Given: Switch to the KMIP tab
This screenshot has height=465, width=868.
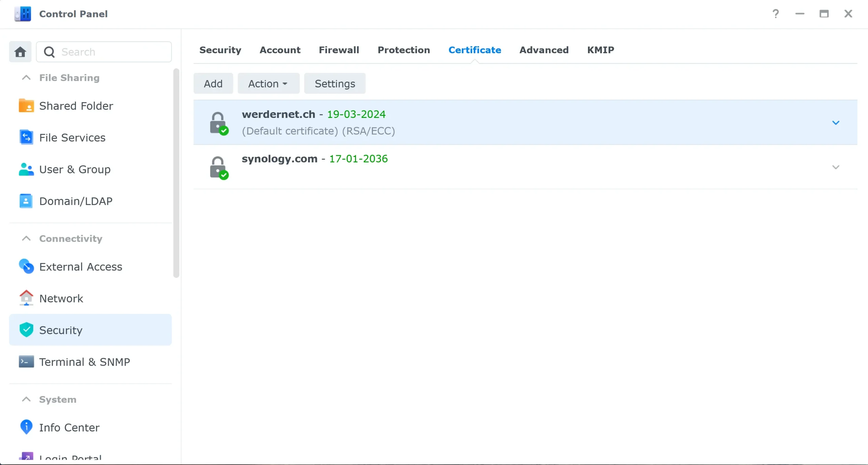Looking at the screenshot, I should pos(600,50).
